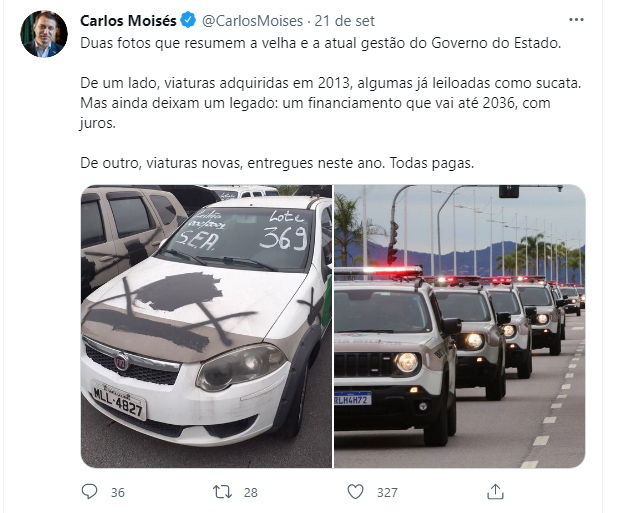Open the @CarlosMoises handle link
The height and width of the screenshot is (513, 618).
tap(252, 20)
